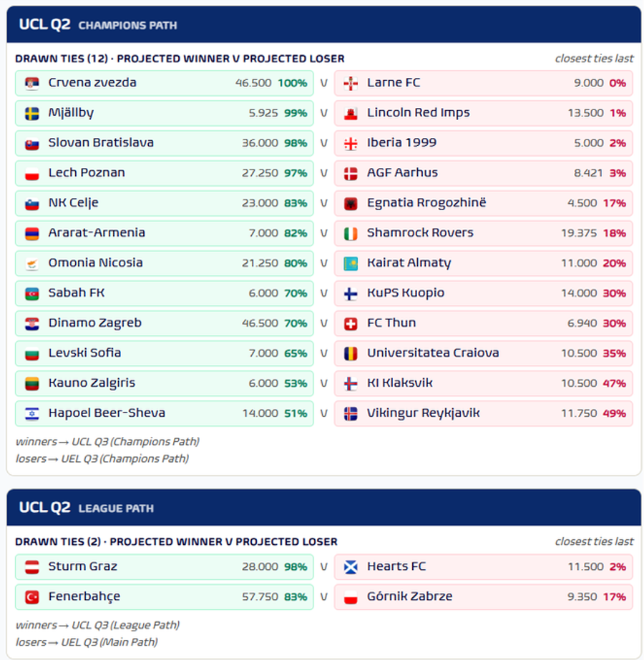Click the Turkish flag beside Fenerbahçe

[32, 597]
